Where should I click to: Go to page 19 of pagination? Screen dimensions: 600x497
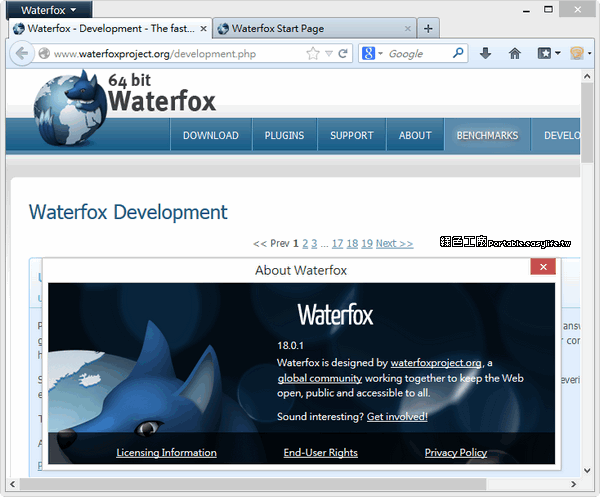367,244
